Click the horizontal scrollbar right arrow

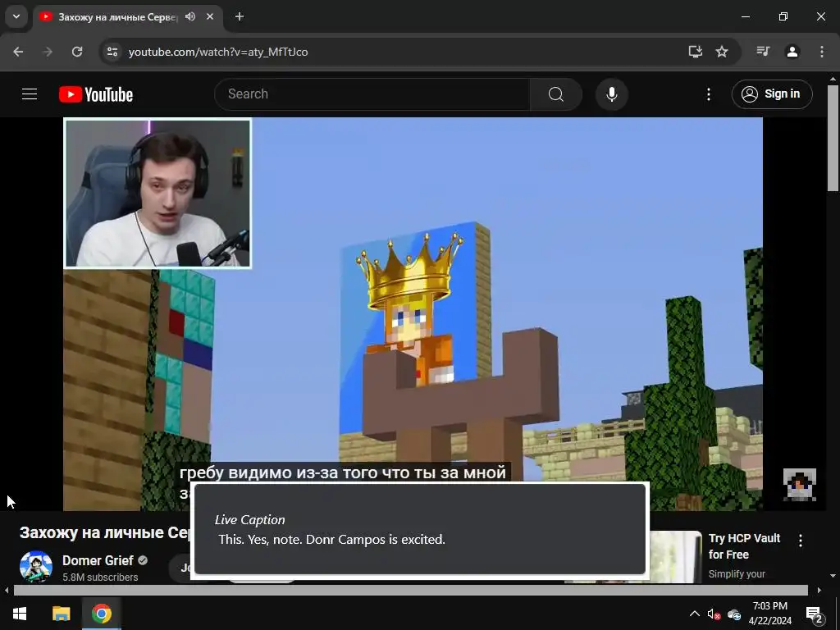pyautogui.click(x=819, y=591)
